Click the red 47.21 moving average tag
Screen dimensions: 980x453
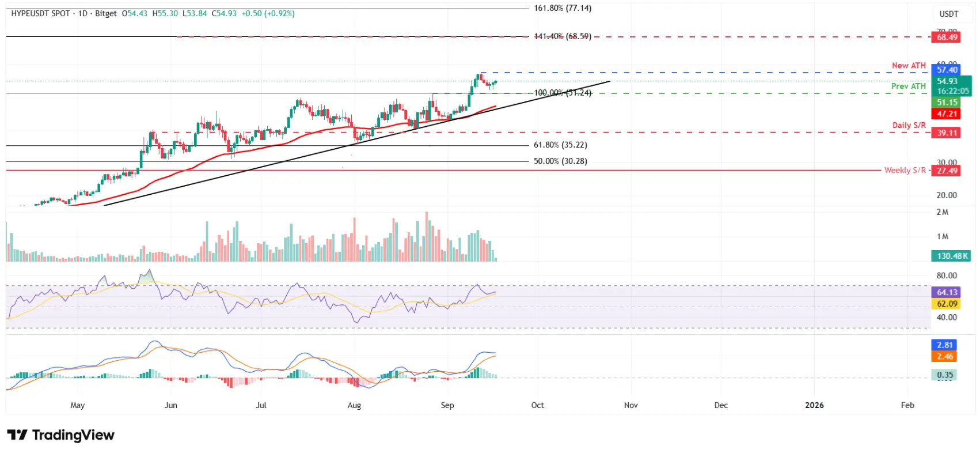pos(946,114)
